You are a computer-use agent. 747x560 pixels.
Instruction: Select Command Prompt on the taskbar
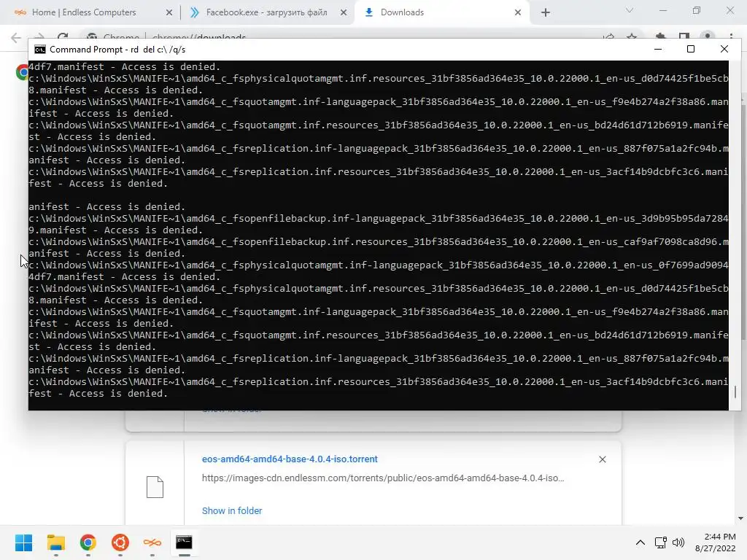point(184,542)
